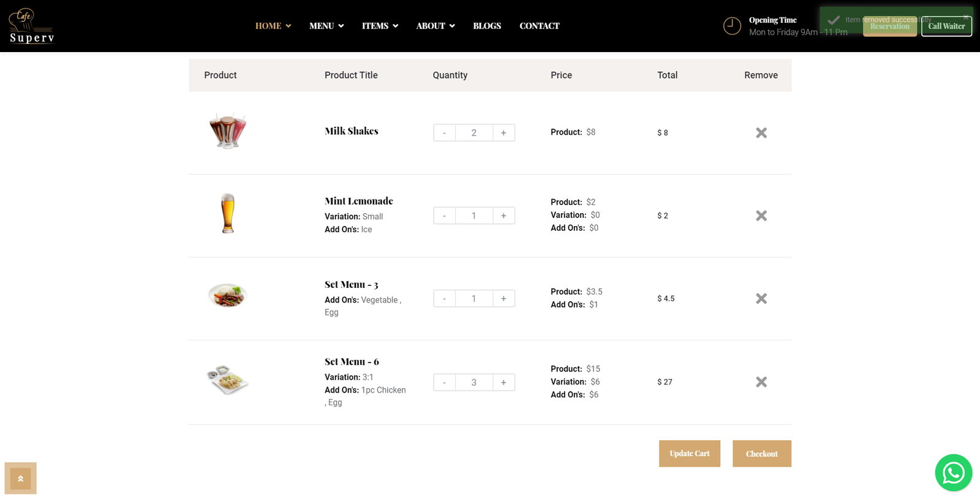Delete Set Menu - 3 from cart

(761, 299)
